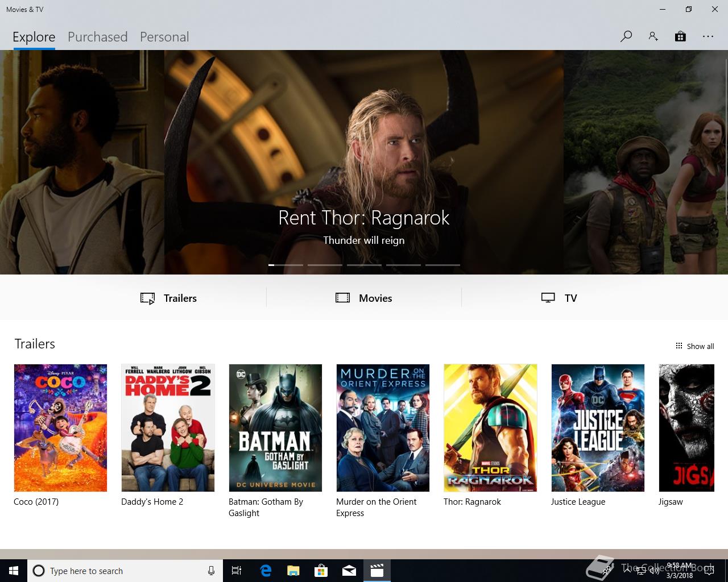The width and height of the screenshot is (728, 582).
Task: Click the 'Coco (2017)' title text
Action: pyautogui.click(x=36, y=502)
